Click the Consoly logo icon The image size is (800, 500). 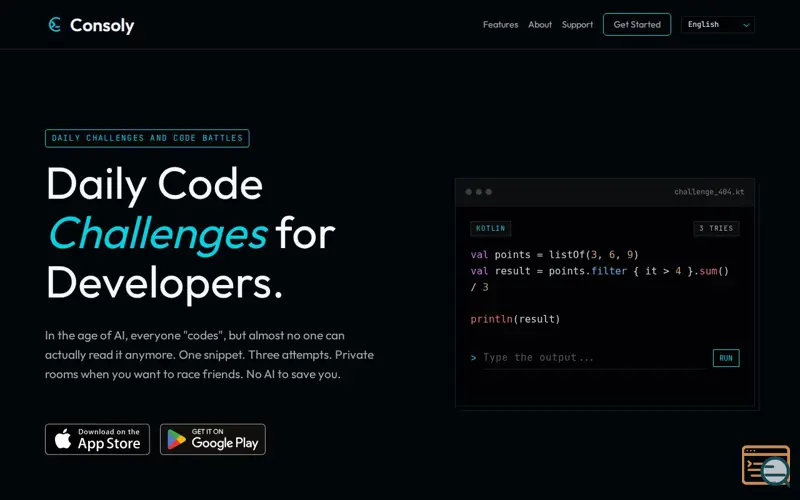[55, 24]
